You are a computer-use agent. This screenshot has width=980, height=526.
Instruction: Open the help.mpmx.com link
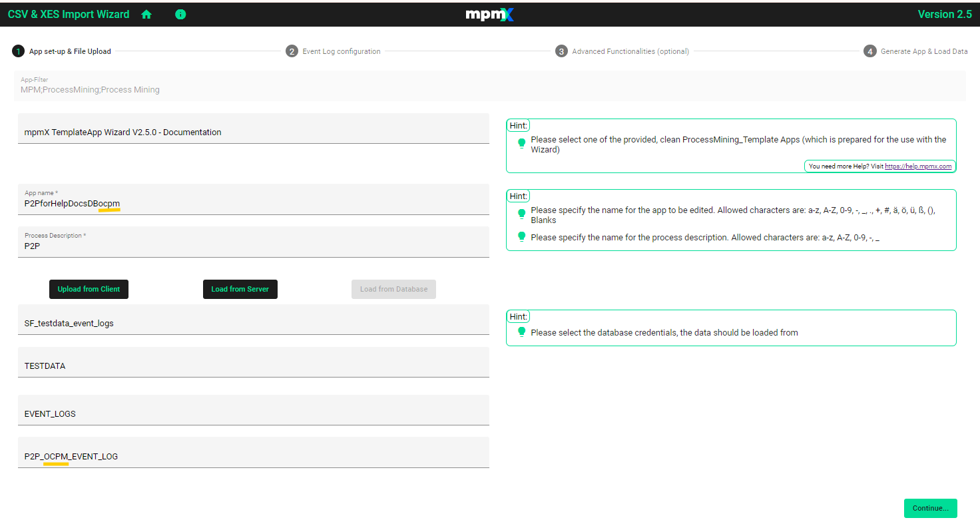(918, 166)
